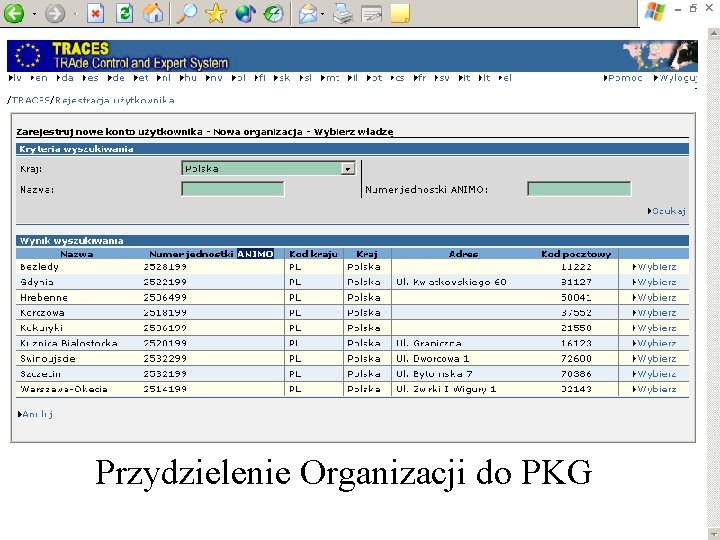Image resolution: width=720 pixels, height=540 pixels.
Task: Log out via the Wyloguj link
Action: 675,78
